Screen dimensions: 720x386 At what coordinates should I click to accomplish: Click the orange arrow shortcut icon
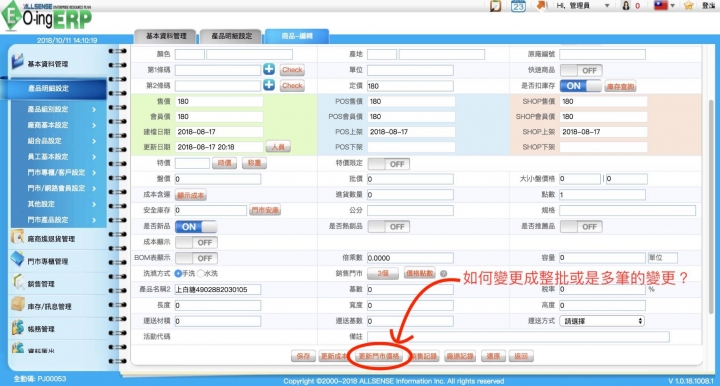(x=541, y=6)
